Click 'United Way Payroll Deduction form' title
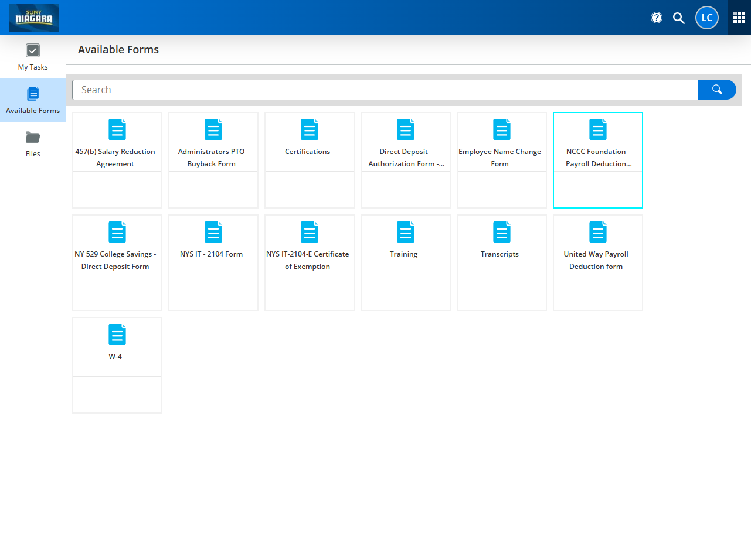Screen dimensions: 751x560 tap(596, 260)
